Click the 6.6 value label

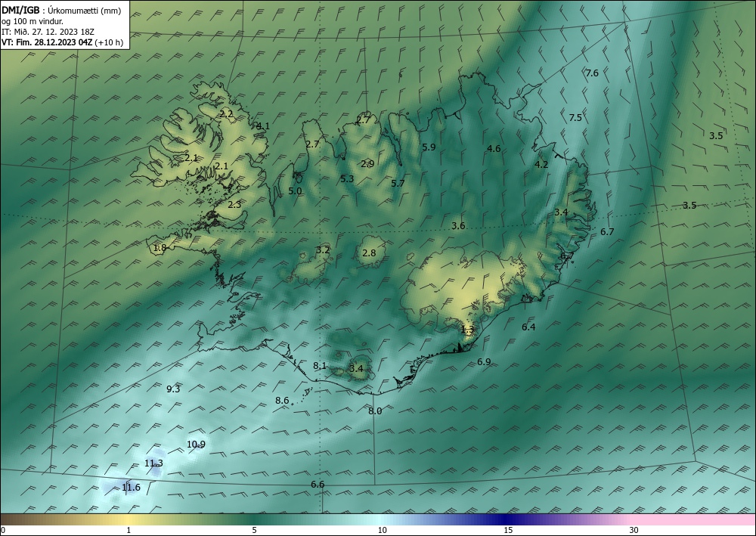point(318,485)
